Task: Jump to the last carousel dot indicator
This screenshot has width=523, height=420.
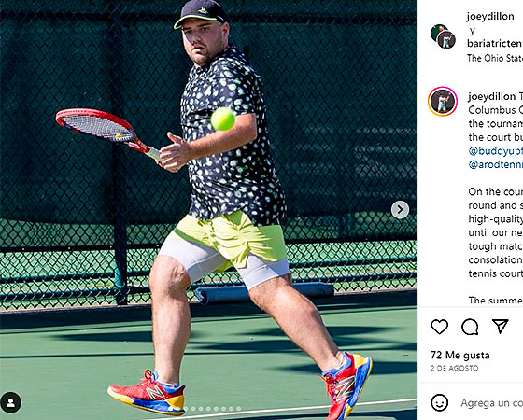Action: coord(239,409)
